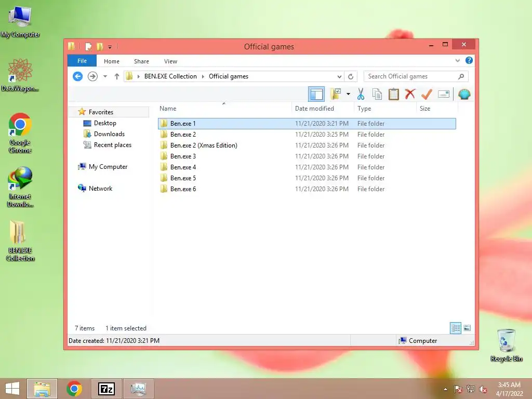Select the Ben.exe 3 folder

307,156
